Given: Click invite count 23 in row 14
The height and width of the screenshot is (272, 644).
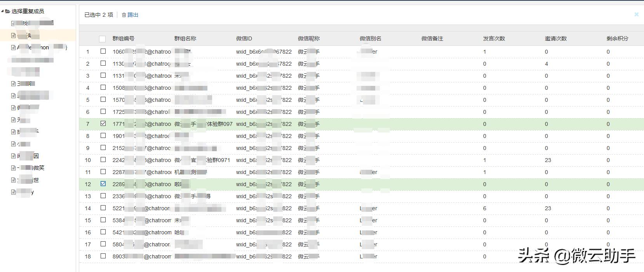Looking at the screenshot, I should click(x=548, y=208).
